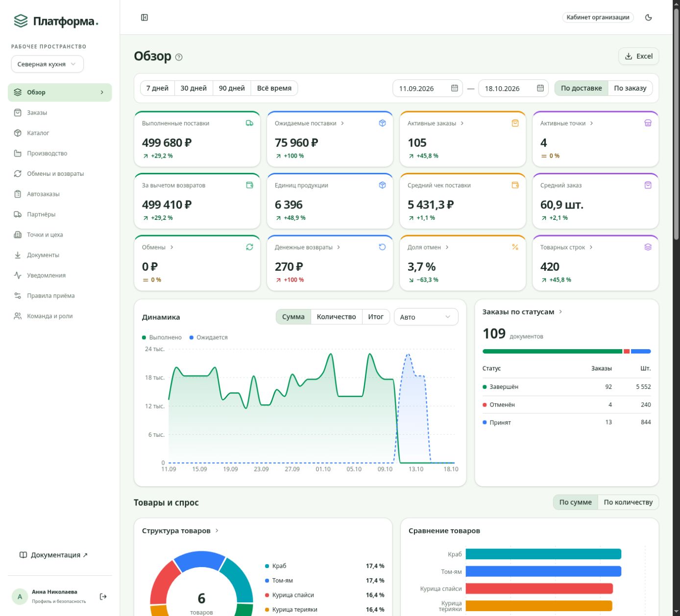Collapse the sidebar with the panel icon

click(x=145, y=18)
